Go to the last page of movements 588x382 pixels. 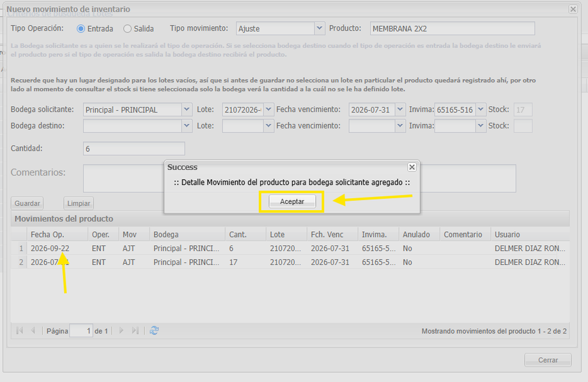(135, 331)
